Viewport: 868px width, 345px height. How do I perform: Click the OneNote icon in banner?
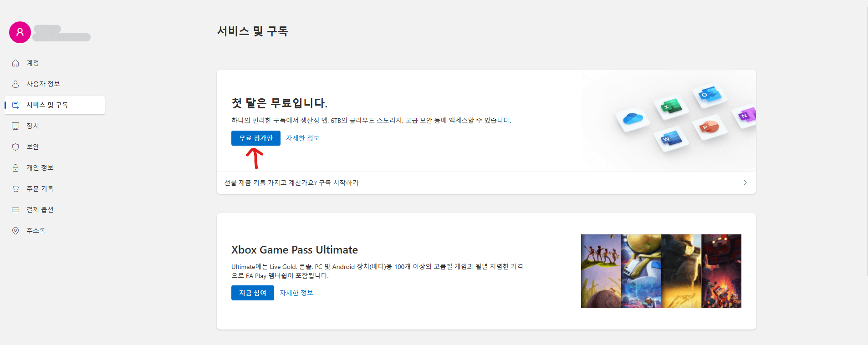point(747,115)
